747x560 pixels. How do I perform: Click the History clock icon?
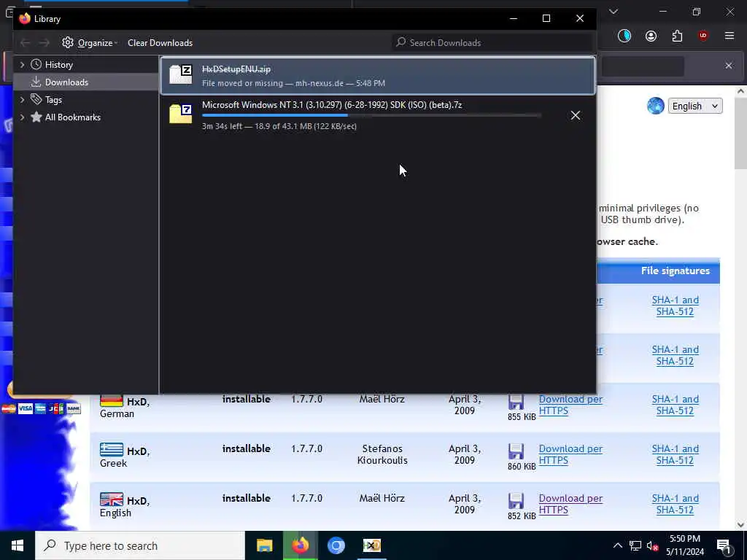click(x=36, y=64)
